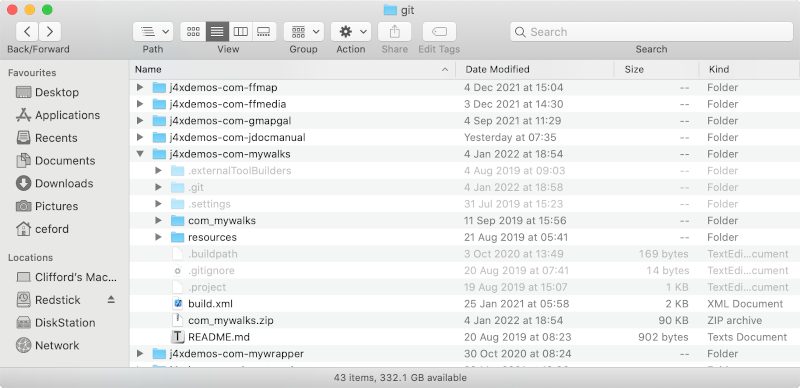Sort by the Name column header

[x=292, y=69]
